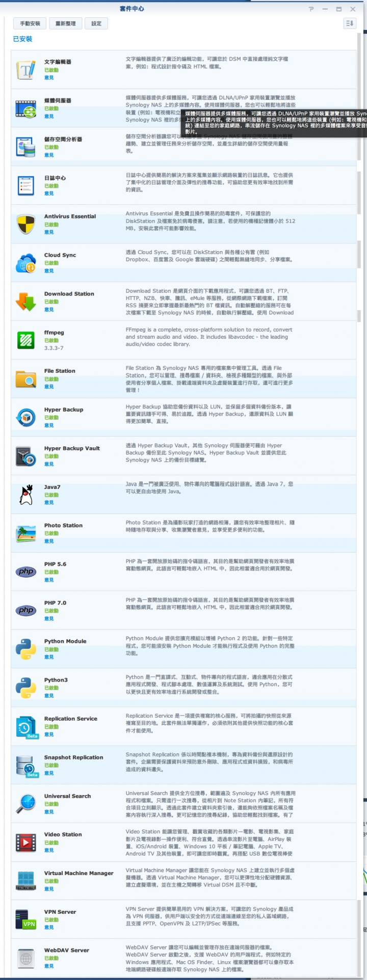
Task: Click 意見 link under Video Station
Action: click(49, 850)
